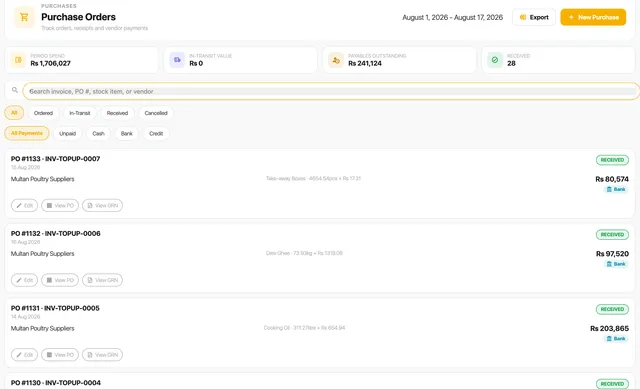View PO for order #1131
The image size is (640, 389).
pyautogui.click(x=60, y=355)
